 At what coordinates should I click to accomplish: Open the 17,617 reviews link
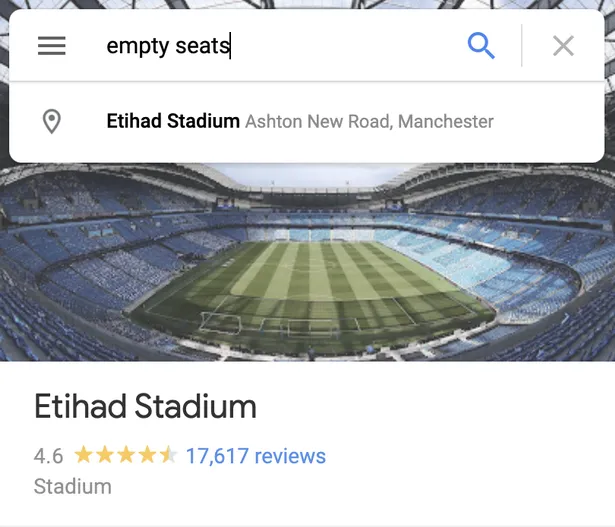tap(256, 456)
